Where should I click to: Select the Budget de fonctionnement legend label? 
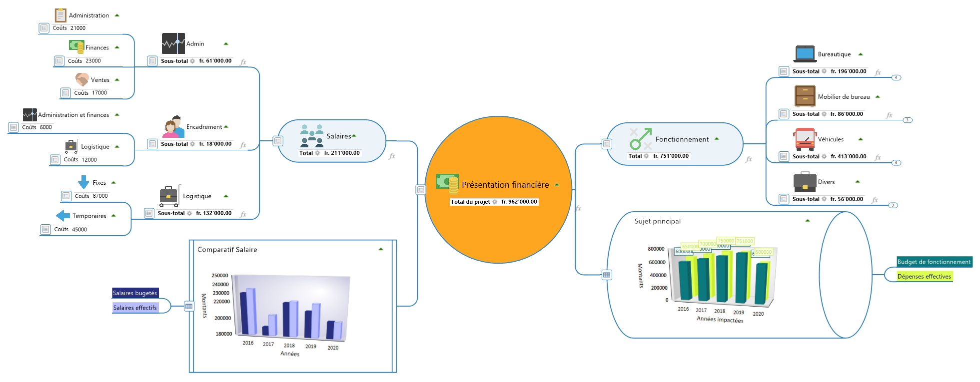coord(934,262)
